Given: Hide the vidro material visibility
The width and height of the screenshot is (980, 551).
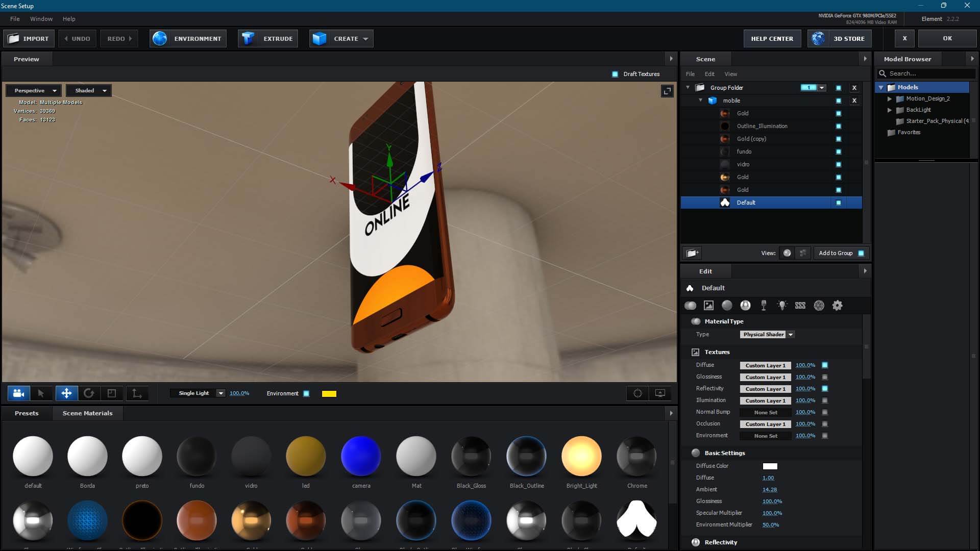Looking at the screenshot, I should (x=838, y=164).
